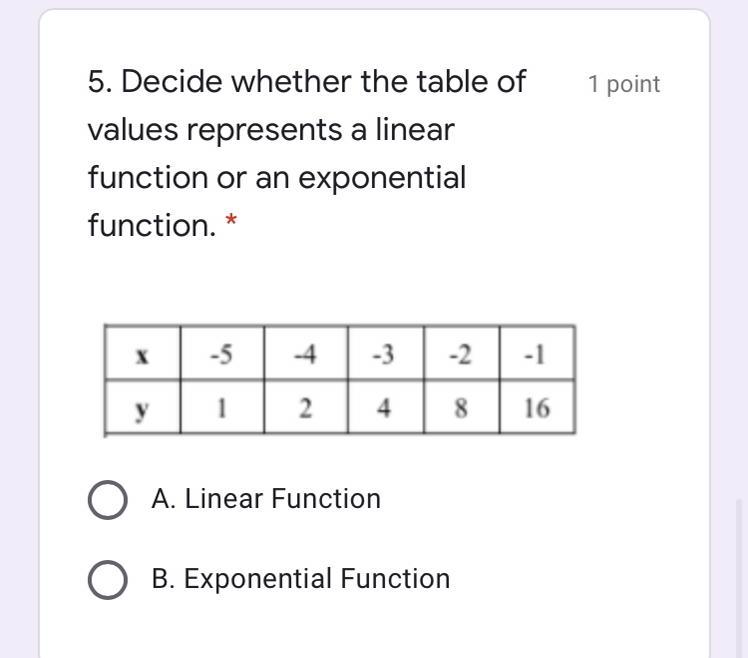This screenshot has height=658, width=748.
Task: Click the "B. Exponential Function" option label
Action: pos(301,579)
